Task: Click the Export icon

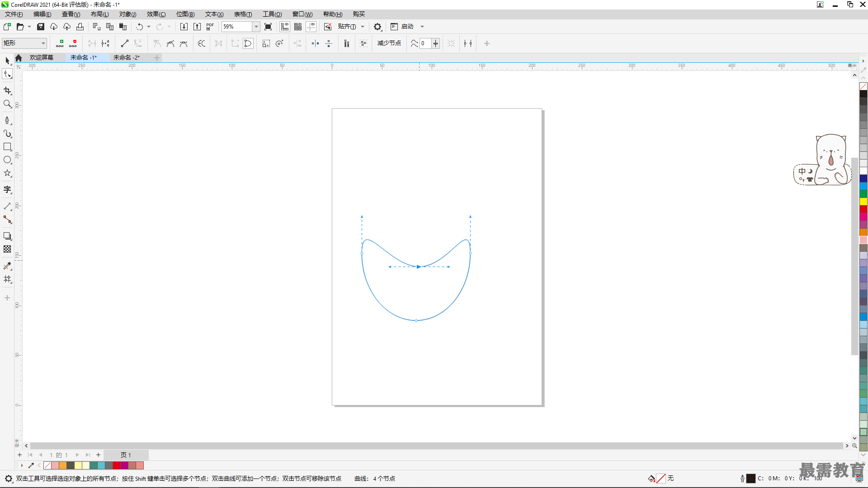Action: click(x=197, y=27)
